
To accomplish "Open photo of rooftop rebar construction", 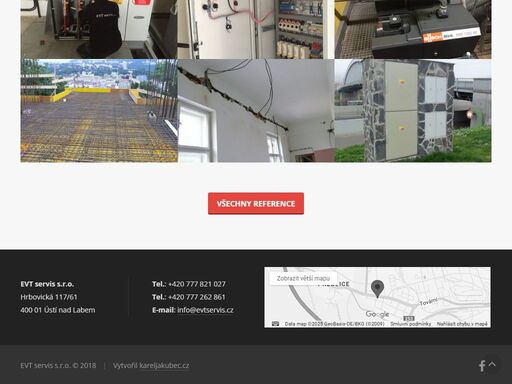I will point(99,111).
